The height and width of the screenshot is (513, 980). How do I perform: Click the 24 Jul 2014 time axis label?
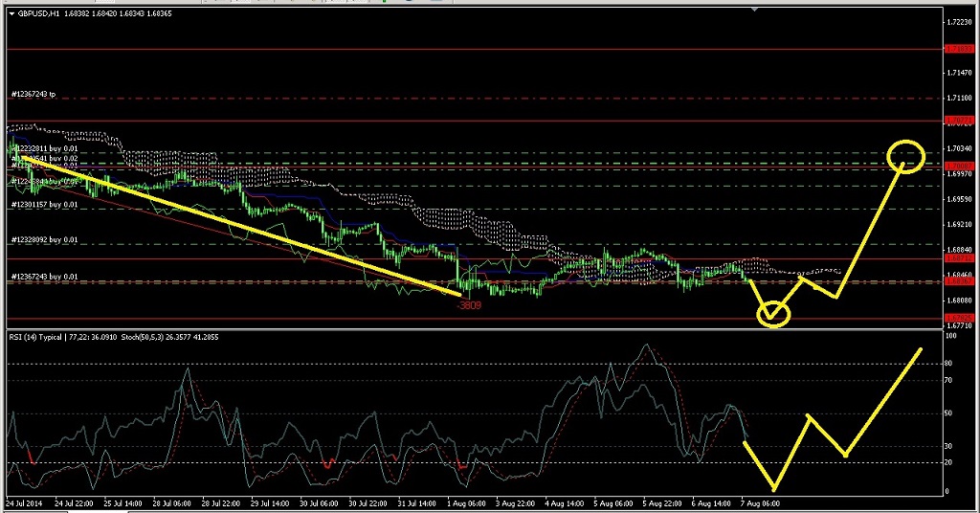coord(24,502)
